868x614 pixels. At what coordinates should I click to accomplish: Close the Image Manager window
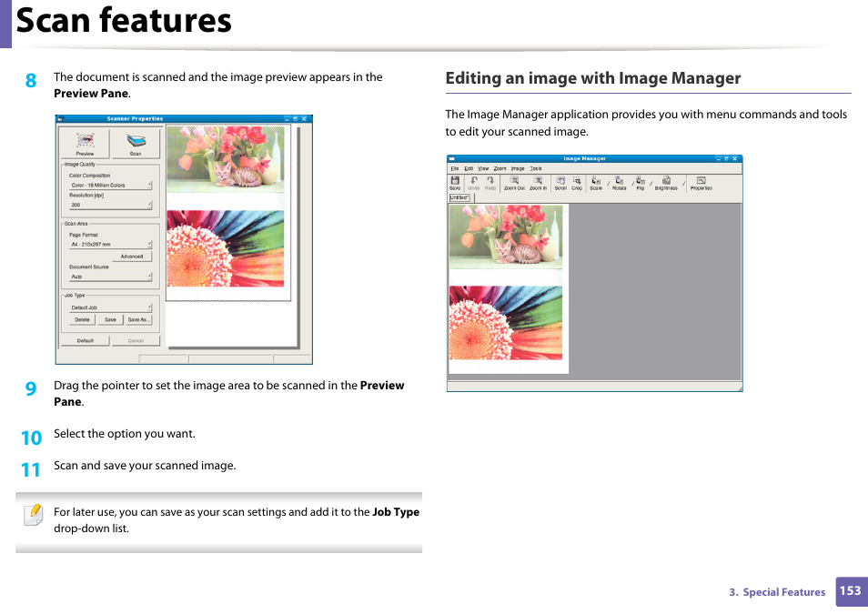coord(735,158)
